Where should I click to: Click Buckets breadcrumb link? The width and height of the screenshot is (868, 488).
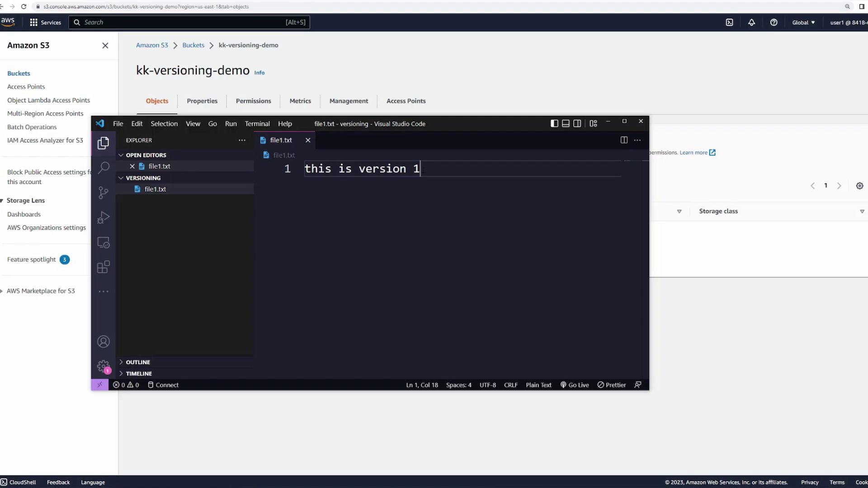coord(193,45)
